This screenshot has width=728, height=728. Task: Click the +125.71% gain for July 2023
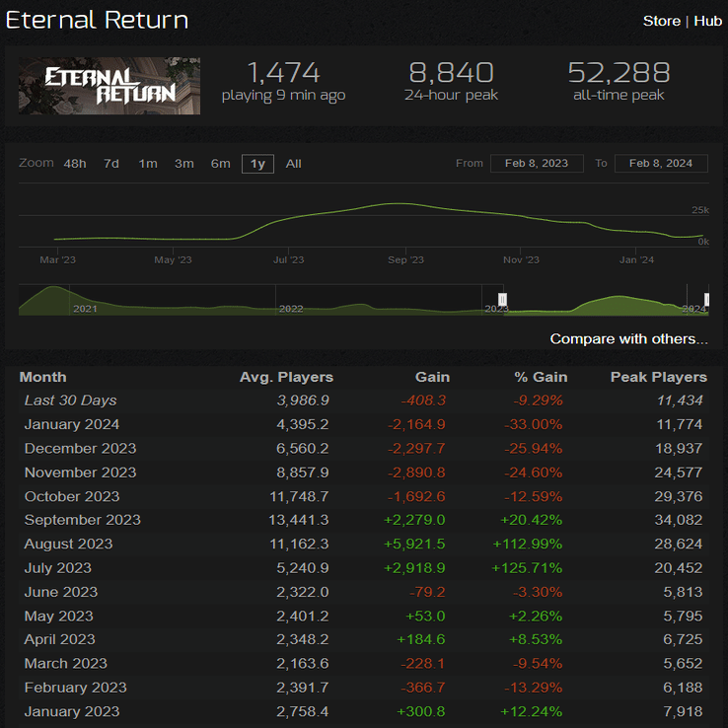[x=527, y=568]
